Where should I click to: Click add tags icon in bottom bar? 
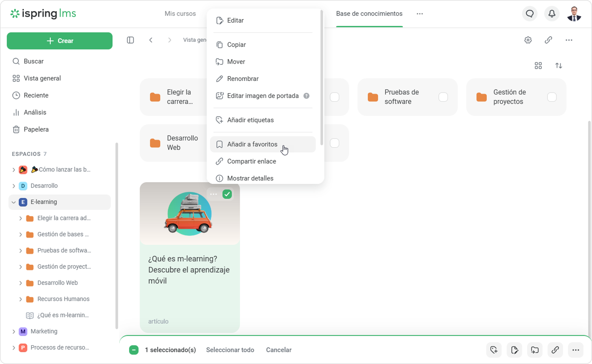[x=494, y=350]
